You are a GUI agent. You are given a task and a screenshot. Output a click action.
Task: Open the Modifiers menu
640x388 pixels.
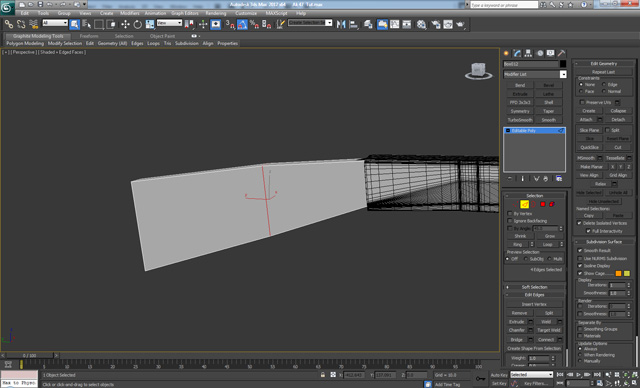click(130, 13)
